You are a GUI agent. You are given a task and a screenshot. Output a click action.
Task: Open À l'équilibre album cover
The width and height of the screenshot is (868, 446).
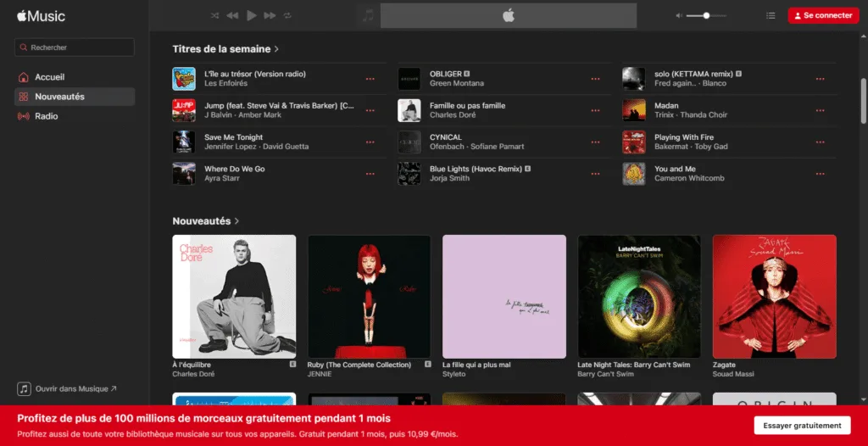click(x=234, y=297)
